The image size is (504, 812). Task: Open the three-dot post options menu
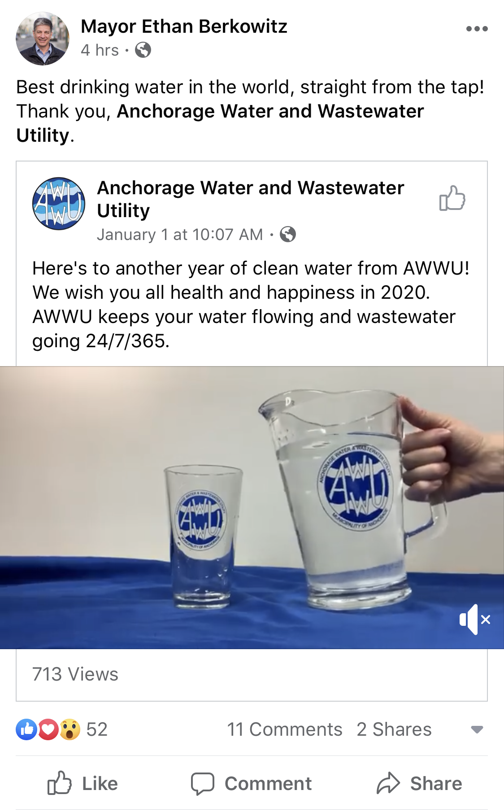(477, 29)
